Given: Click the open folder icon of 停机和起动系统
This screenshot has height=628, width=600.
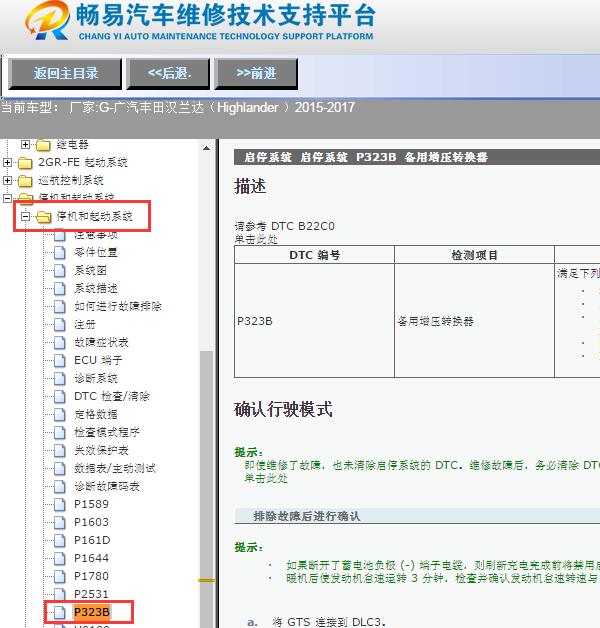Looking at the screenshot, I should coord(43,217).
